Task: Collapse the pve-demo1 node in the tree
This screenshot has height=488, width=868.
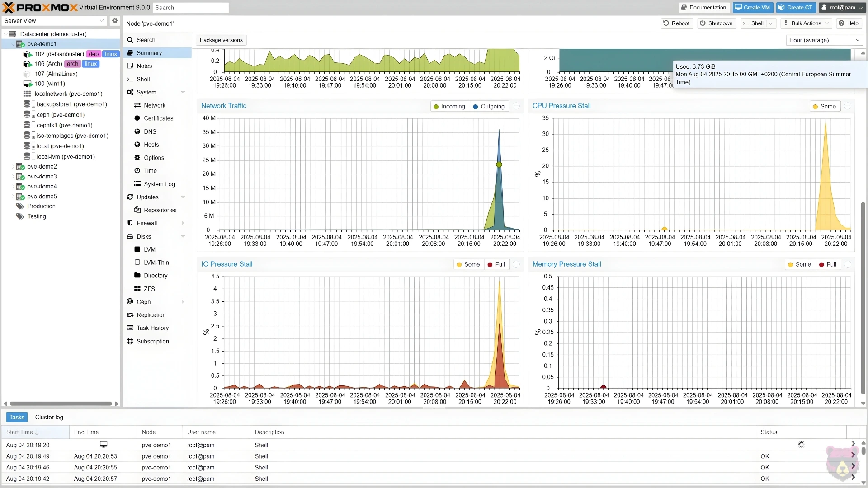Action: tap(12, 44)
